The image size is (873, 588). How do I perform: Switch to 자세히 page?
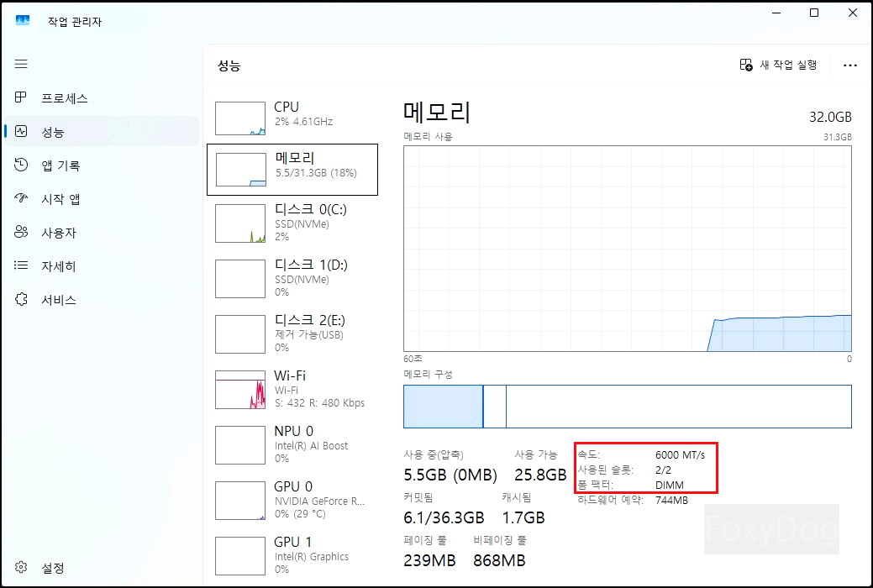(x=102, y=265)
